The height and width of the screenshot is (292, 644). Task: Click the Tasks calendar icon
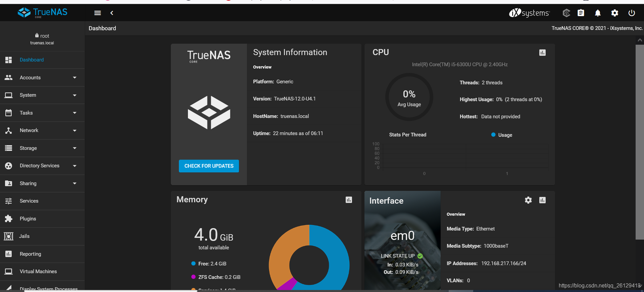[9, 113]
